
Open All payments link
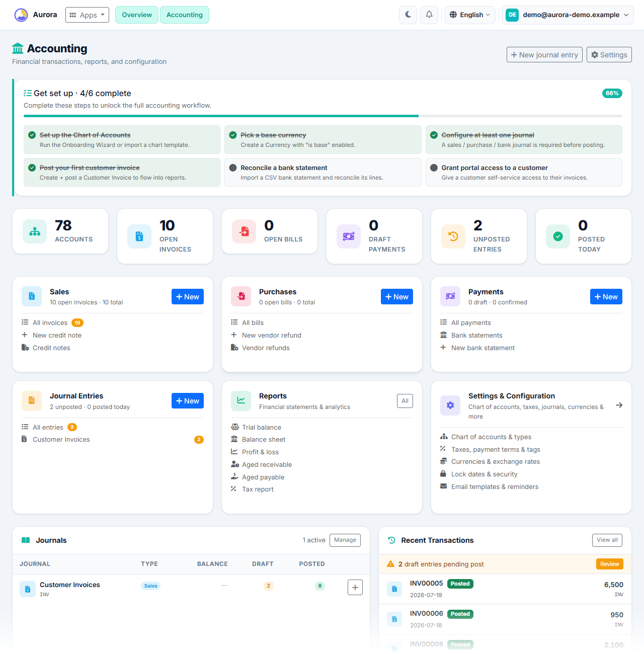[471, 323]
